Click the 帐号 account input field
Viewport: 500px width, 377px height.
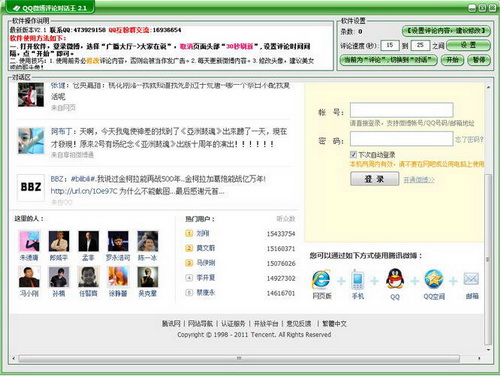402,110
